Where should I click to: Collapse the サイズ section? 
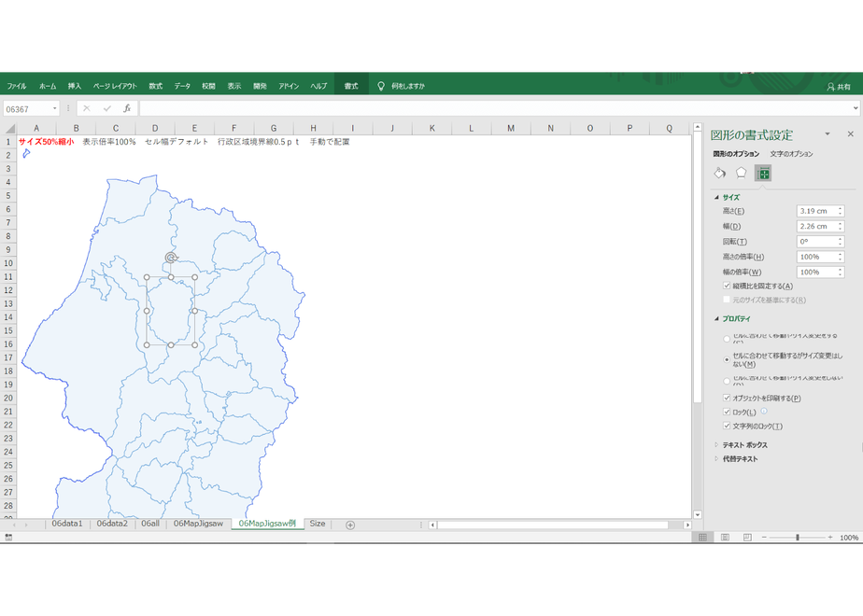[x=716, y=197]
